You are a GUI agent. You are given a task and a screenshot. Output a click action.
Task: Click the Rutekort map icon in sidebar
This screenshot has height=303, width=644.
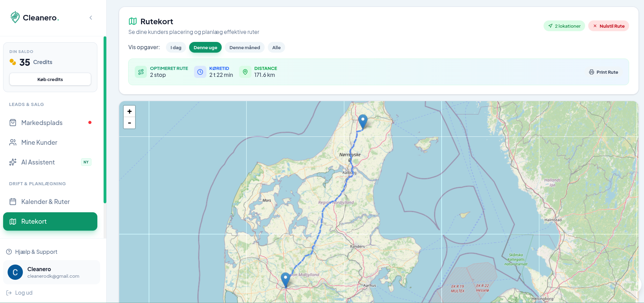[13, 222]
